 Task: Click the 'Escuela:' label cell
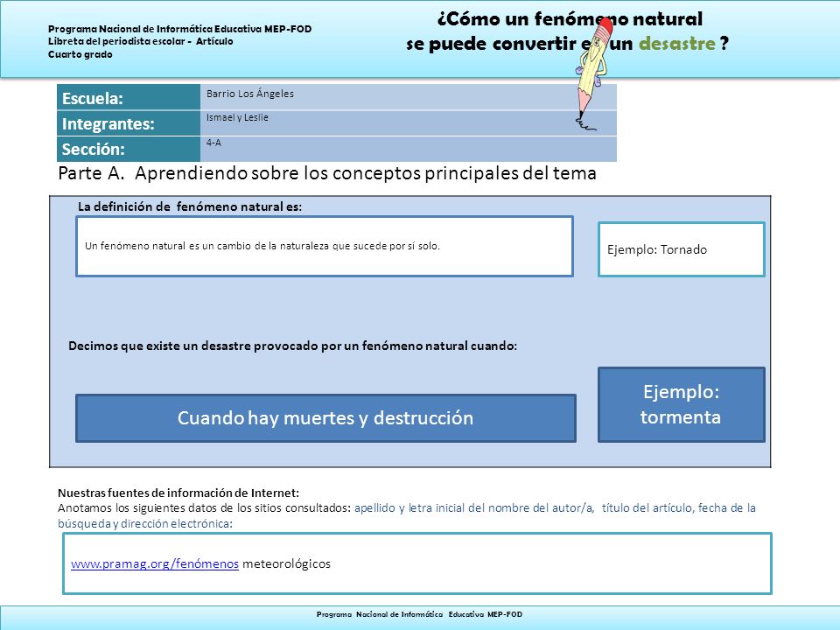point(129,97)
